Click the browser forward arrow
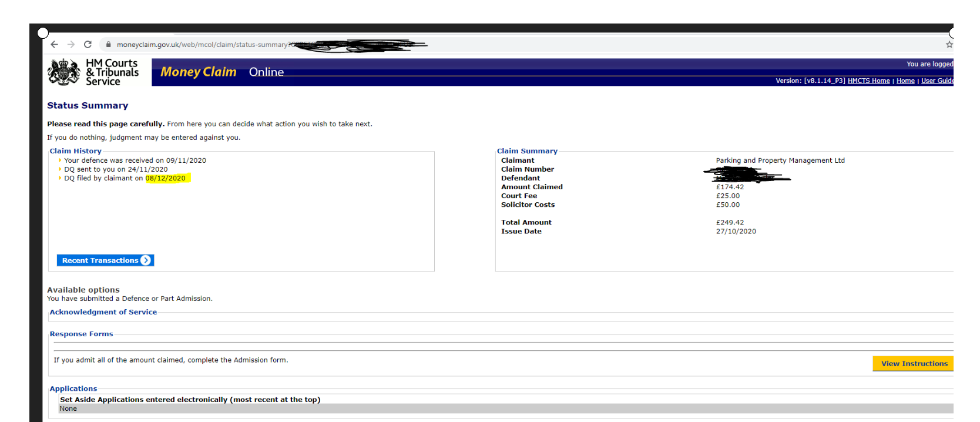 (71, 45)
